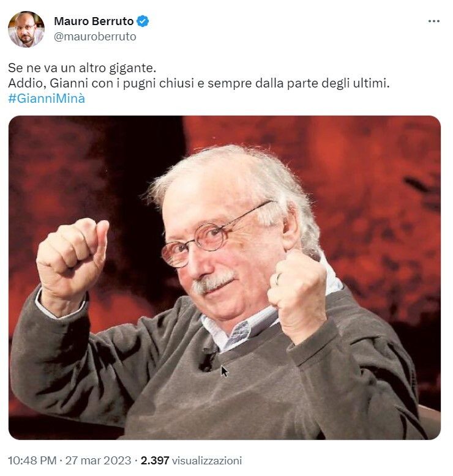Viewport: 453px width, 476px height.
Task: Open the #GianniMinà hashtag
Action: (47, 99)
